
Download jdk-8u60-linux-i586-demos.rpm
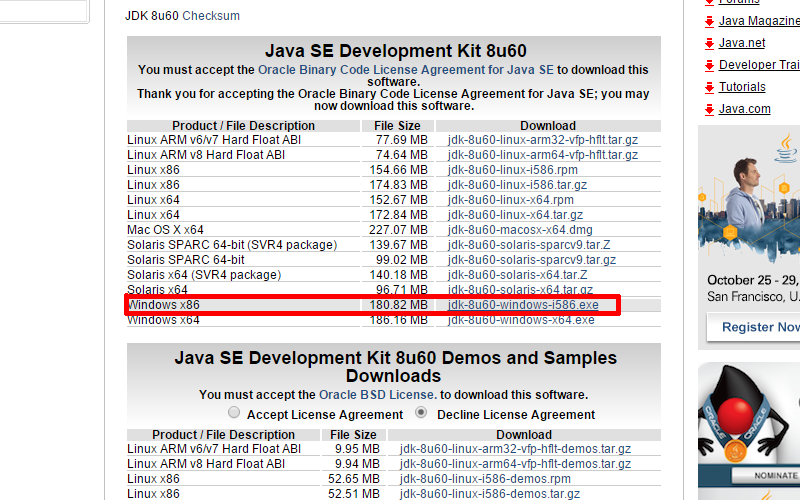pyautogui.click(x=485, y=479)
